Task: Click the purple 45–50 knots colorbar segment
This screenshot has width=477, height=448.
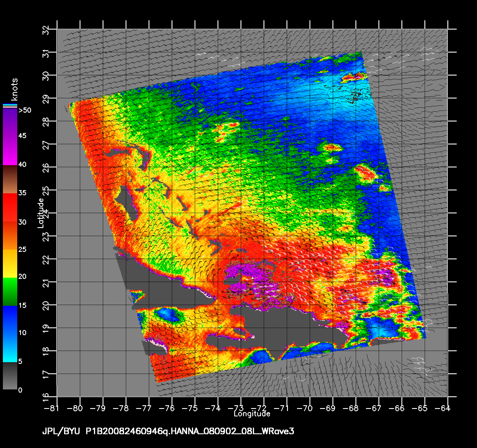Action: click(10, 123)
